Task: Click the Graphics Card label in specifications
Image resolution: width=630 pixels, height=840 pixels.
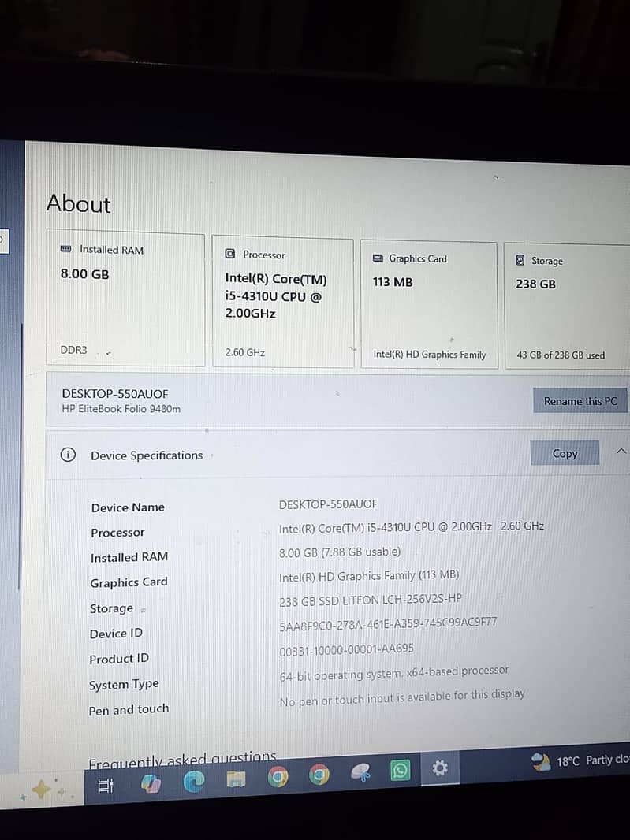Action: [x=129, y=582]
